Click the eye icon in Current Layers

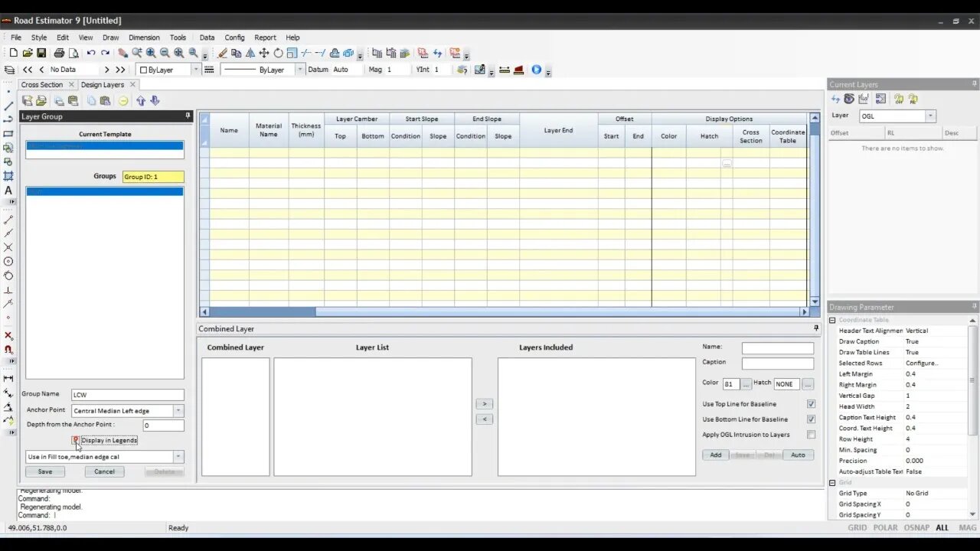pos(849,99)
